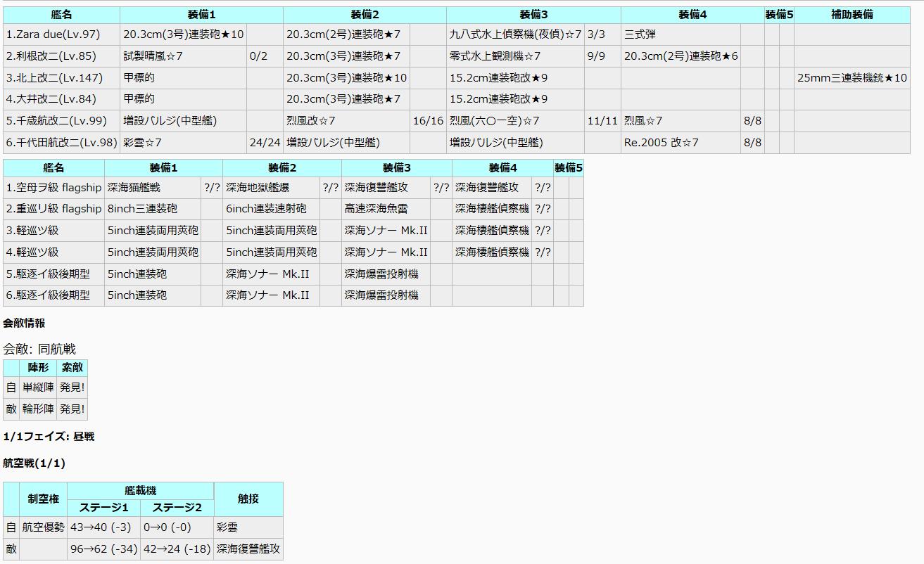Viewport: 924px width, 564px height.
Task: Click 8inch三連装砲 cell
Action: [x=153, y=209]
